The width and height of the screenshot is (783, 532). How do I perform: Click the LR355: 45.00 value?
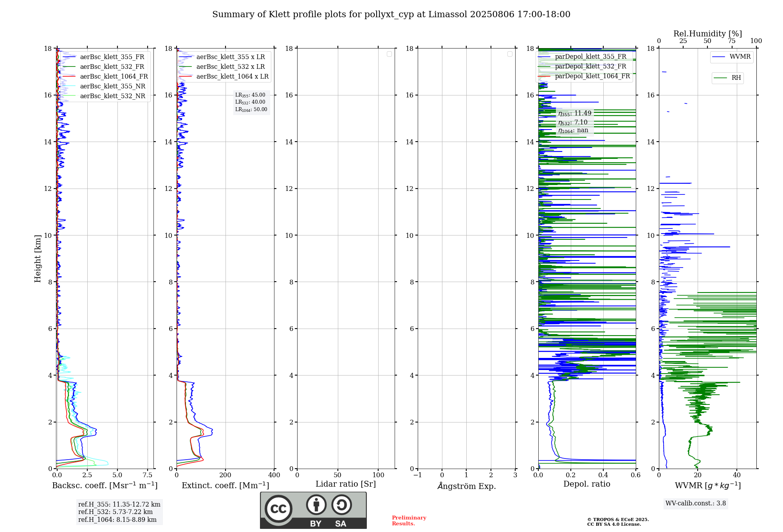pos(250,95)
